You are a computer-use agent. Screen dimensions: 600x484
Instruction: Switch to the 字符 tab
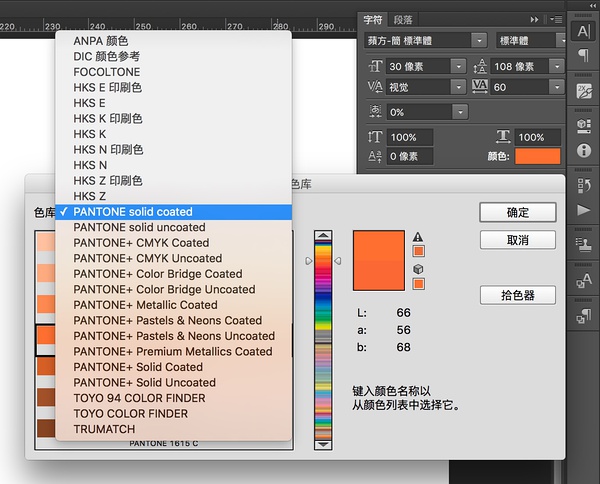pyautogui.click(x=373, y=20)
